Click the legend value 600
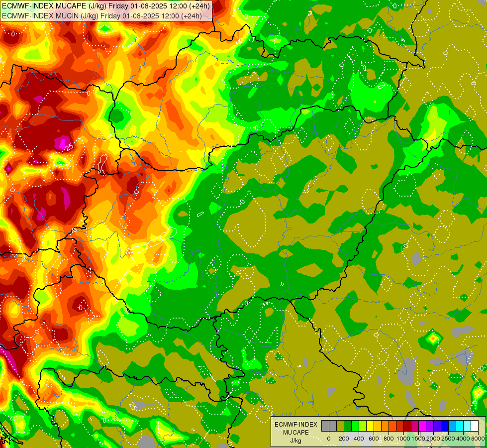Viewport: 487px width, 448px height. 374,439
